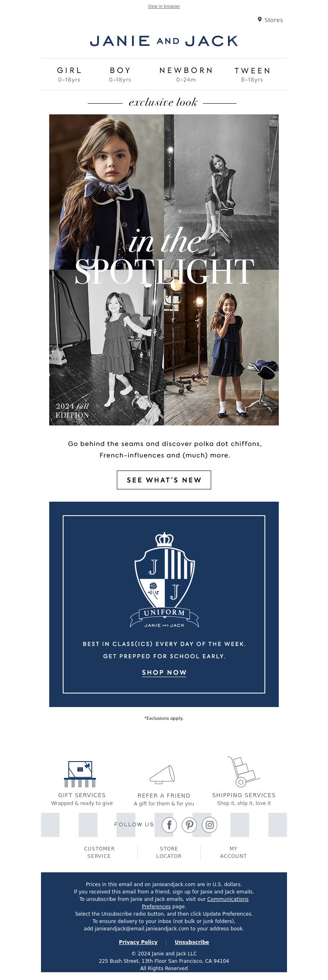328x980 pixels.
Task: Click the In the Spotlight hero image
Action: point(164,270)
